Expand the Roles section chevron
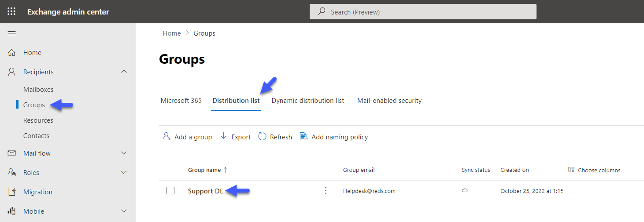644x222 pixels. click(x=124, y=172)
